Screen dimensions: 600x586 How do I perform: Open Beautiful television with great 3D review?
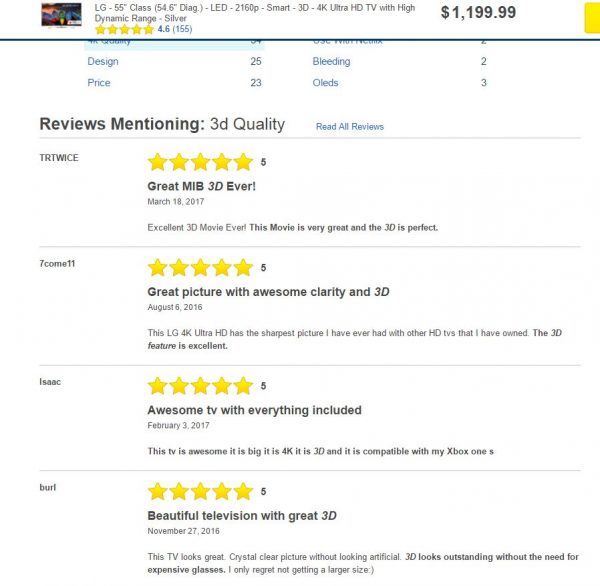pyautogui.click(x=242, y=516)
